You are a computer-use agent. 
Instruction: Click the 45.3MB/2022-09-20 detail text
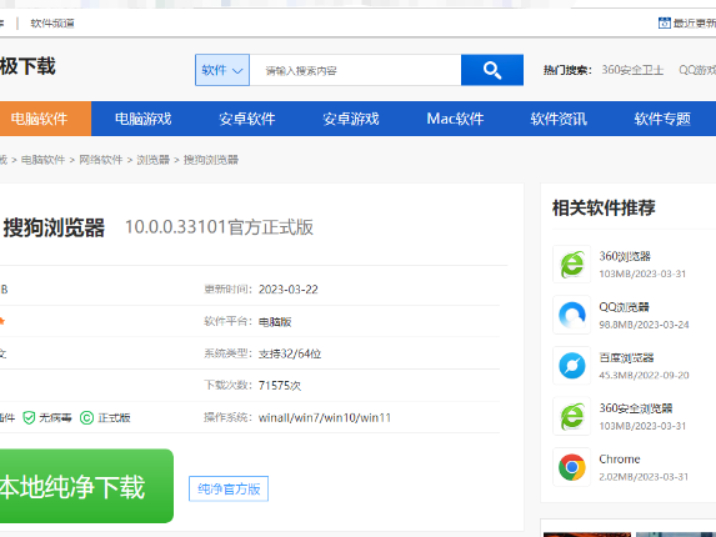coord(644,375)
